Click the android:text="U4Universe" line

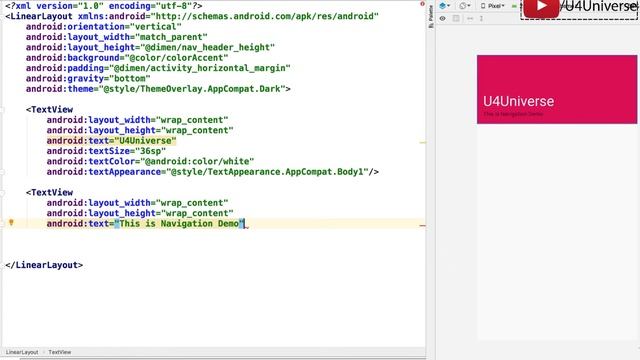111,141
